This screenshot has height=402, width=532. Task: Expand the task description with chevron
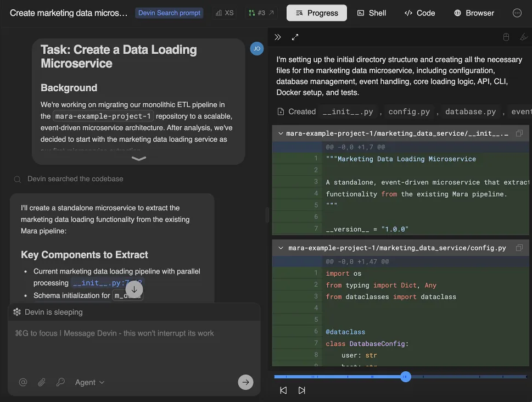coord(139,158)
